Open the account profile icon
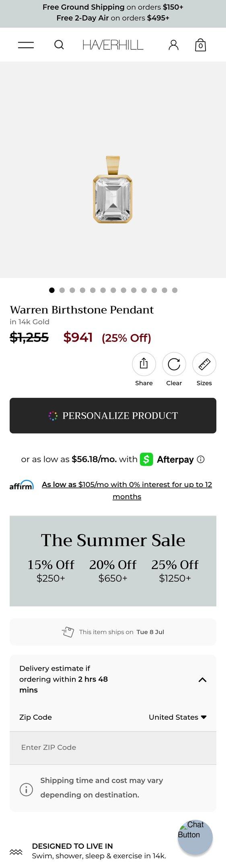This screenshot has width=226, height=868. pyautogui.click(x=173, y=45)
